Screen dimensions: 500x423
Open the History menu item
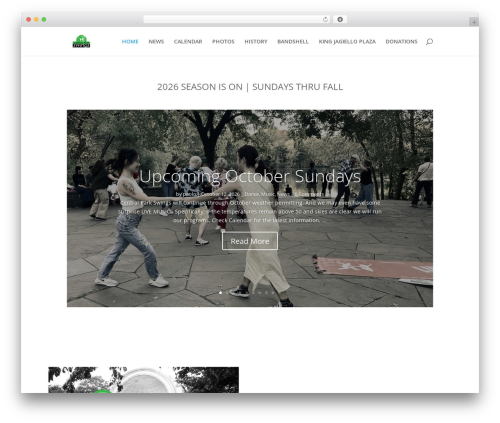click(256, 42)
